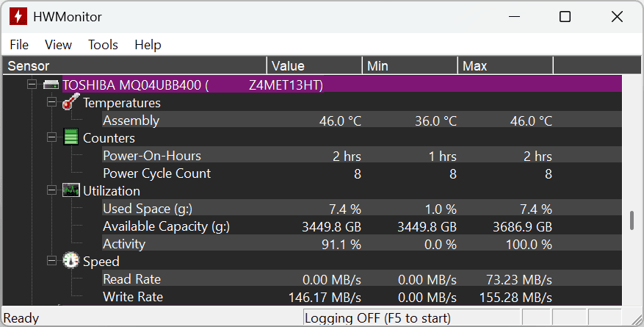Collapse the TOSHIBA MQ04UBB400 drive node
The width and height of the screenshot is (644, 327).
point(32,85)
